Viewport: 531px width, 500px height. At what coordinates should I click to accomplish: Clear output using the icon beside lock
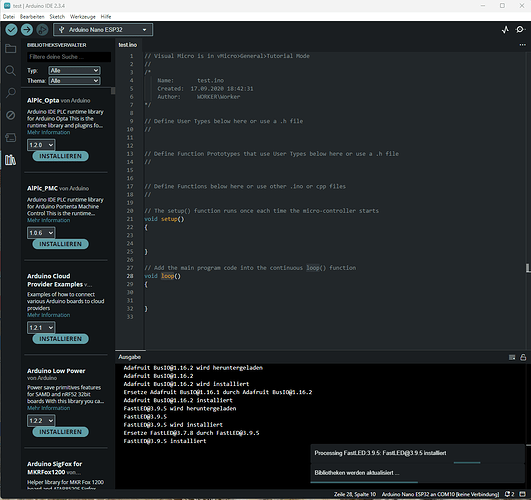tap(512, 357)
